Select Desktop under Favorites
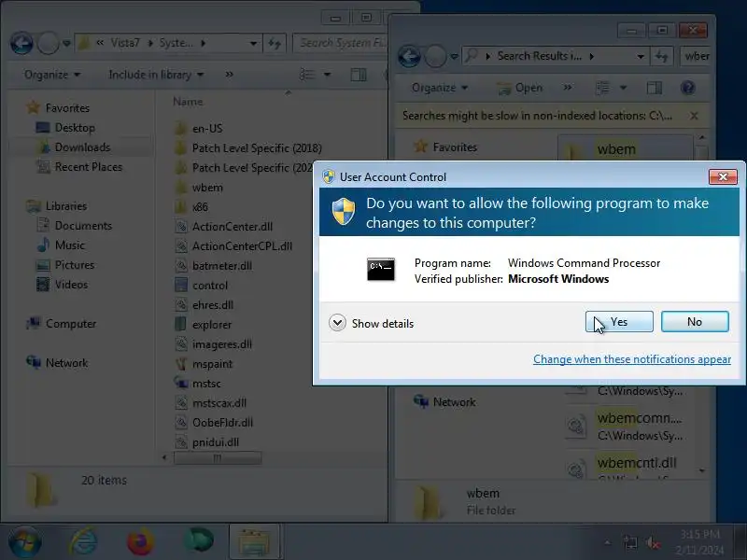Image resolution: width=747 pixels, height=560 pixels. [x=65, y=128]
